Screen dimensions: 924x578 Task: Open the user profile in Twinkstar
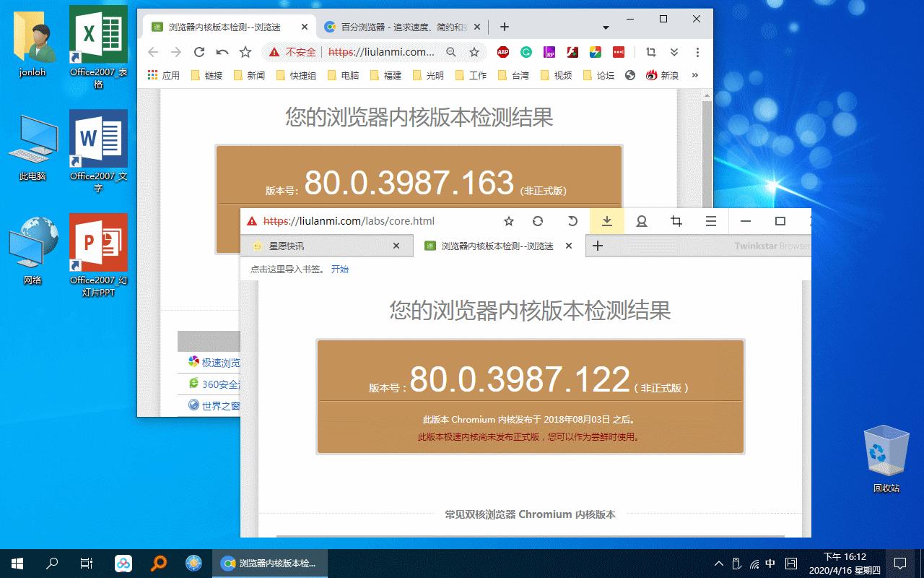[x=642, y=221]
